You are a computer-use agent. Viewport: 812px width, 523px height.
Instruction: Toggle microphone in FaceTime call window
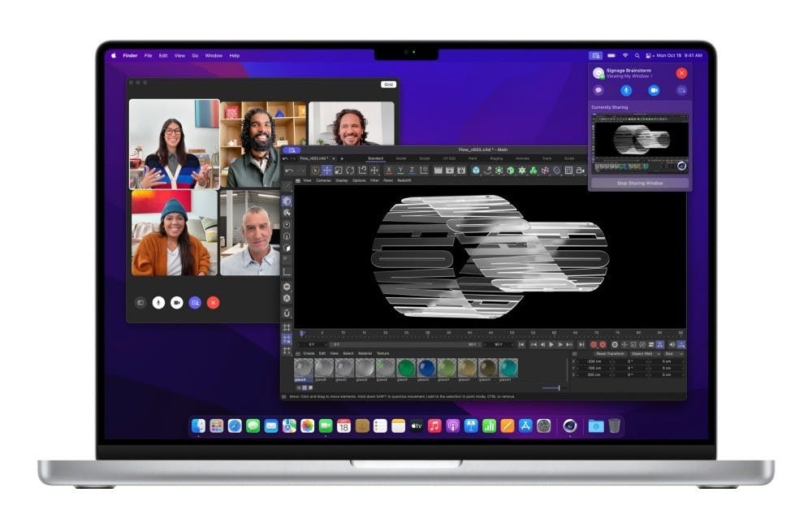(158, 302)
